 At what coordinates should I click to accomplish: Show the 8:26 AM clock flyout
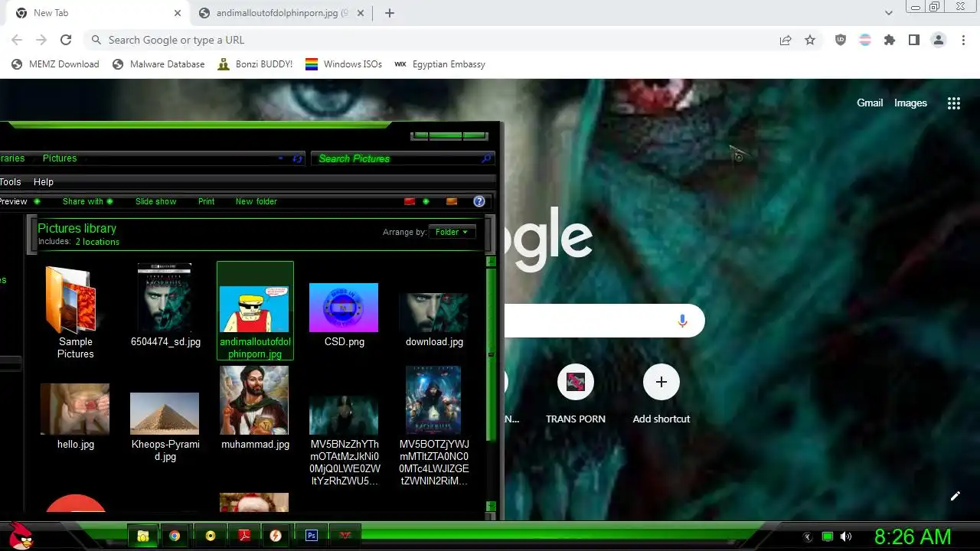913,536
